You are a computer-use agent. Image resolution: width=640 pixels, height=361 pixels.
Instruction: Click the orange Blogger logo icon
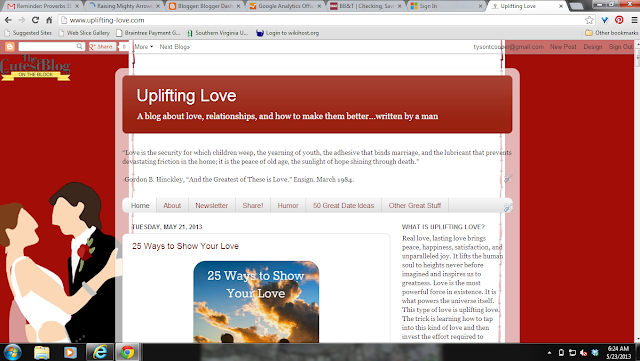coord(9,47)
